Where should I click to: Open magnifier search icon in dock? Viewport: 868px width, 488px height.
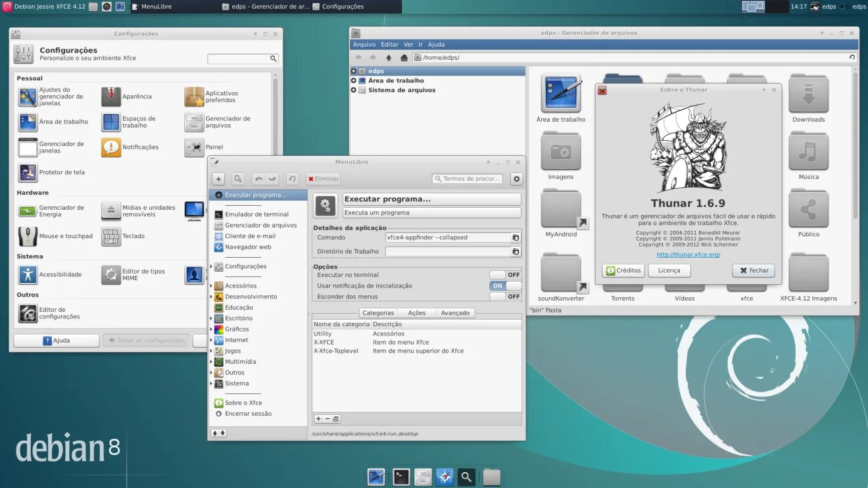coord(466,477)
